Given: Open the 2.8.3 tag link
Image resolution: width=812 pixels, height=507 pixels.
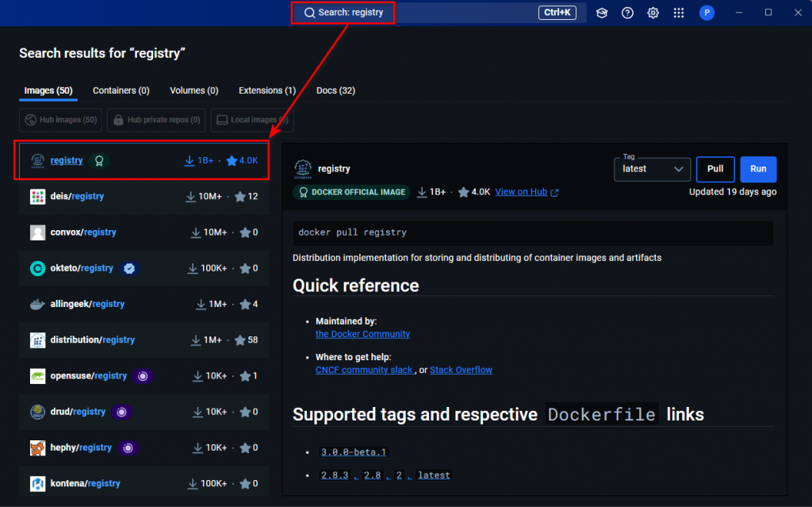Looking at the screenshot, I should click(335, 475).
